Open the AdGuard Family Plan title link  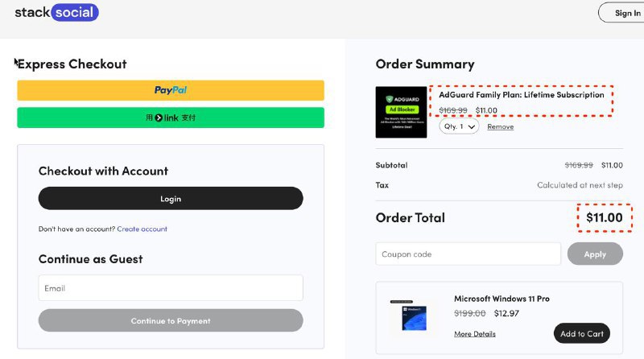tap(522, 95)
